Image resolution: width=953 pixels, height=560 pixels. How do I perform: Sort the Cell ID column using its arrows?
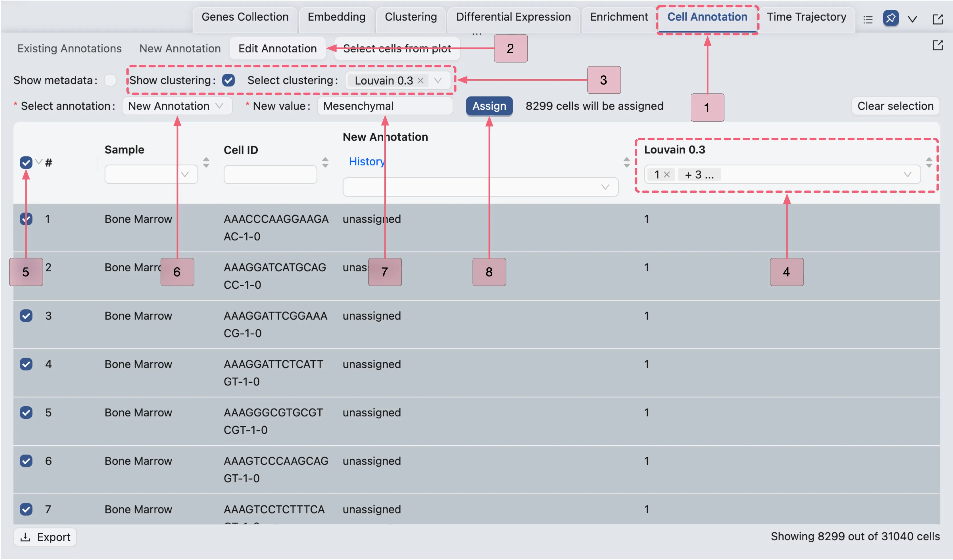point(325,162)
